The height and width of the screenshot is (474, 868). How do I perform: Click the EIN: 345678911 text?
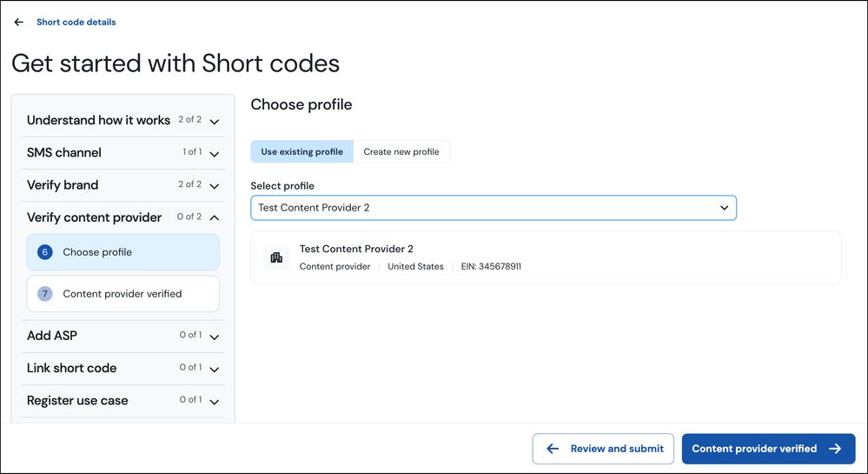491,267
